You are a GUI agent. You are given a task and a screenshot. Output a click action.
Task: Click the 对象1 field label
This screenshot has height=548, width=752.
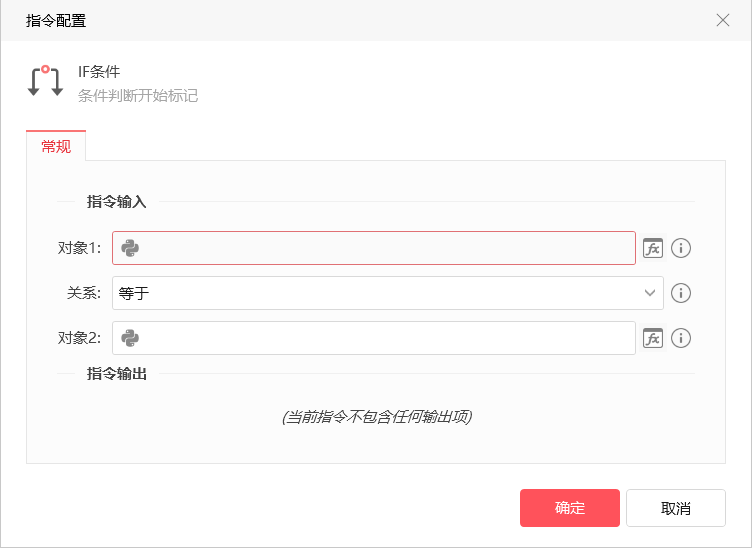coord(79,248)
